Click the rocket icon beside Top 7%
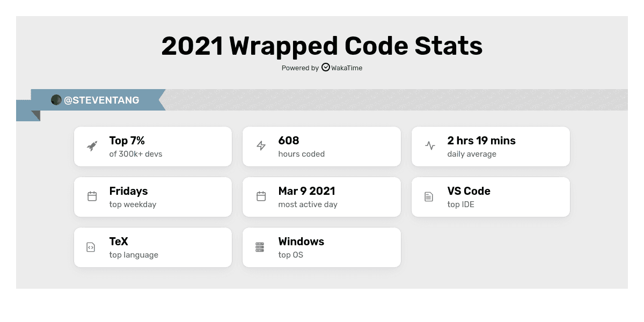The height and width of the screenshot is (322, 644). 92,146
